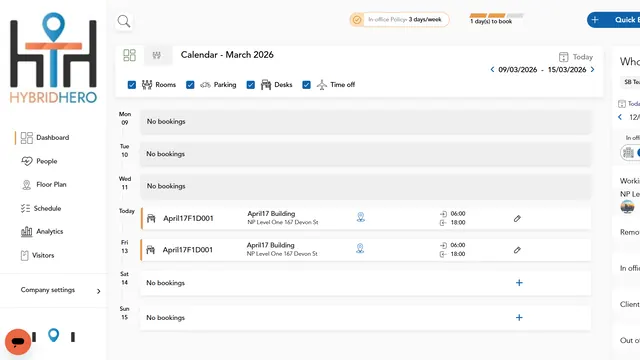Go to previous week in calendar

click(x=492, y=69)
